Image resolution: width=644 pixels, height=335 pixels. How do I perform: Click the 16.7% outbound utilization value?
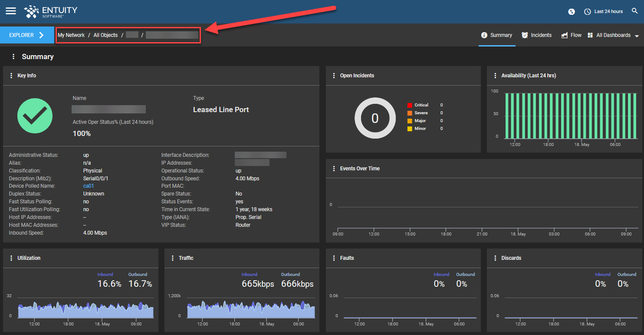140,284
